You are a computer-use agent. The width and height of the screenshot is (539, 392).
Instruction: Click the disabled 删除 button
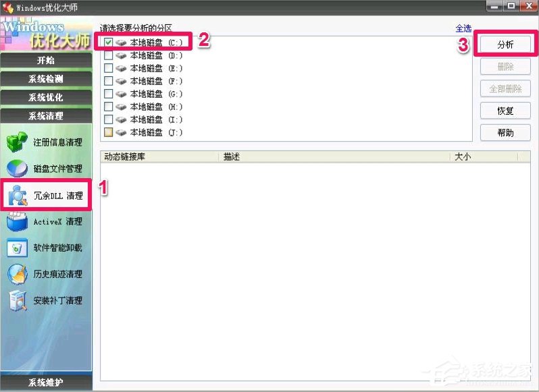pyautogui.click(x=505, y=67)
